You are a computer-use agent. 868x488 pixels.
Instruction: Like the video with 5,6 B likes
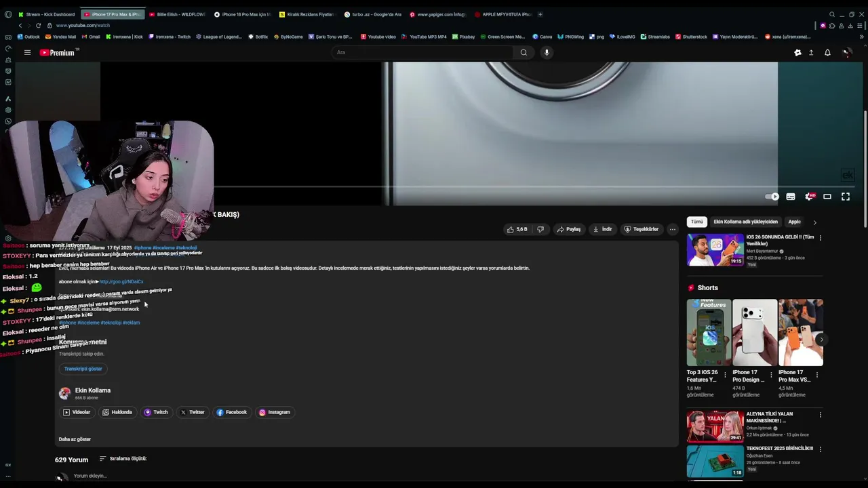tap(517, 229)
